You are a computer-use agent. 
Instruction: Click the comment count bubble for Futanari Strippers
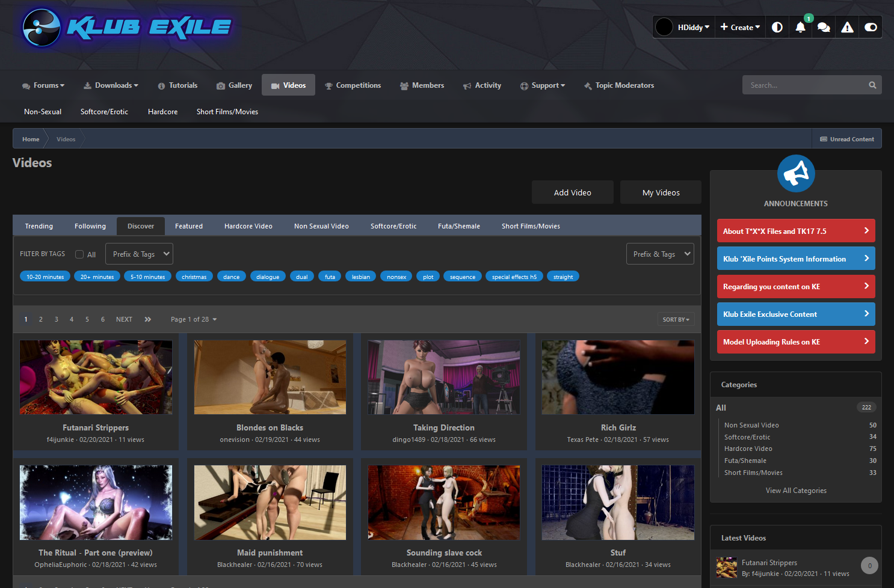coord(869,566)
